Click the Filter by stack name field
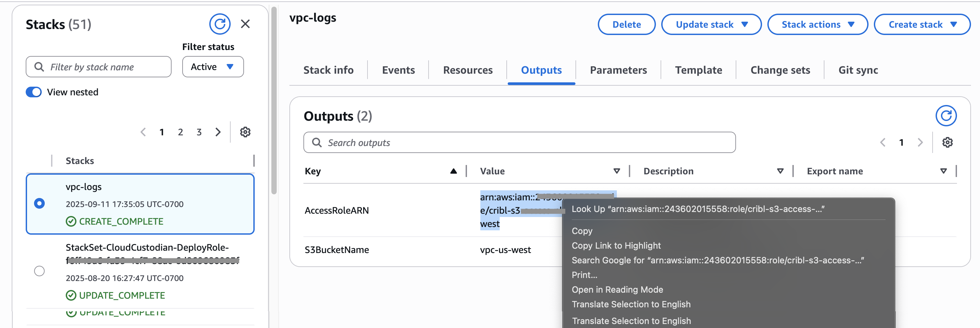 (98, 67)
